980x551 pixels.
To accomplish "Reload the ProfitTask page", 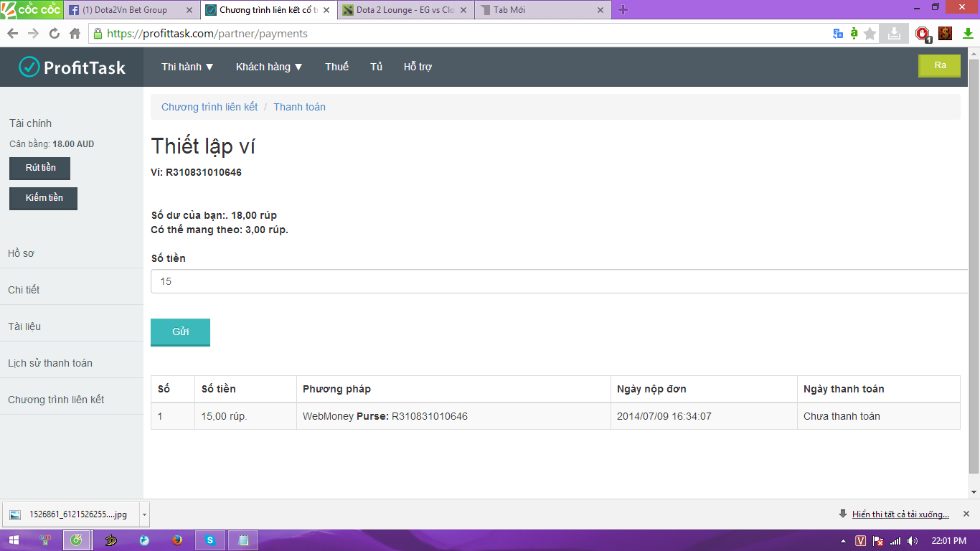I will 54,34.
